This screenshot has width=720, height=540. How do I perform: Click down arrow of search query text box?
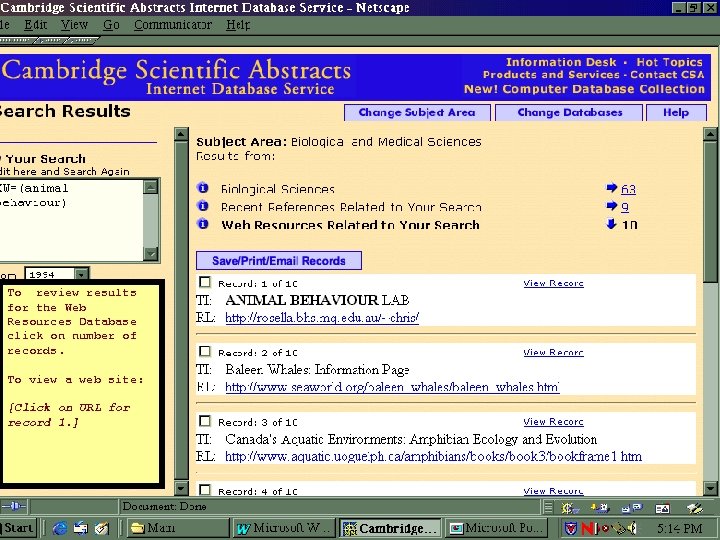coord(151,253)
